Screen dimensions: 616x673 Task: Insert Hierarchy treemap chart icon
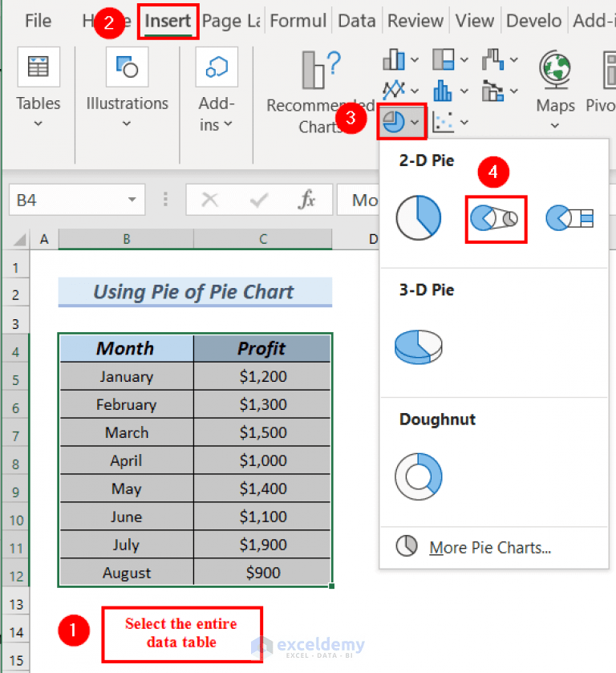444,59
